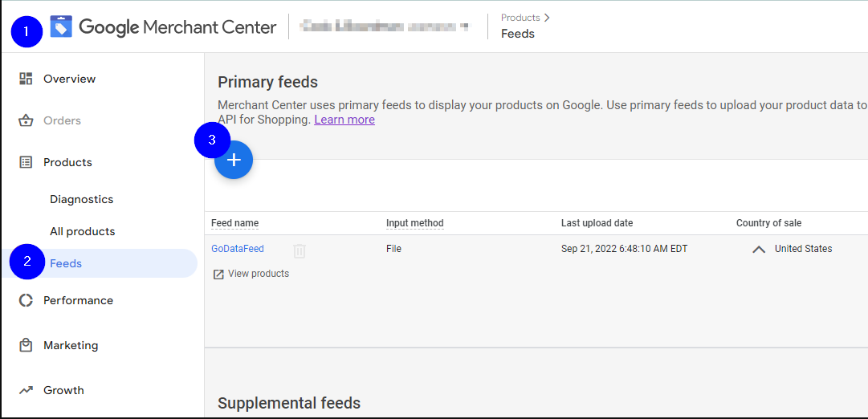Open the Feeds menu item

pyautogui.click(x=66, y=263)
